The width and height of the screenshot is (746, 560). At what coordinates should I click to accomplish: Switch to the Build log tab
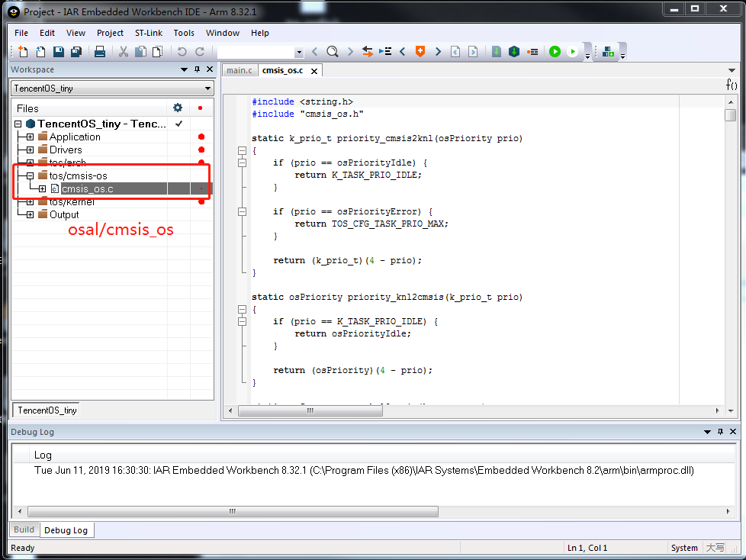tap(24, 529)
